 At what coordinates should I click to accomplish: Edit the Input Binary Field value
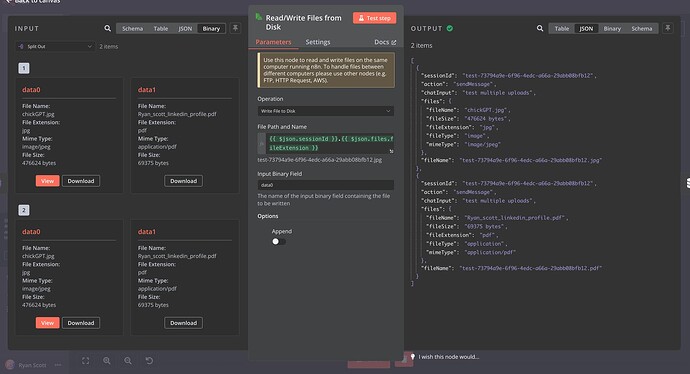pos(326,185)
